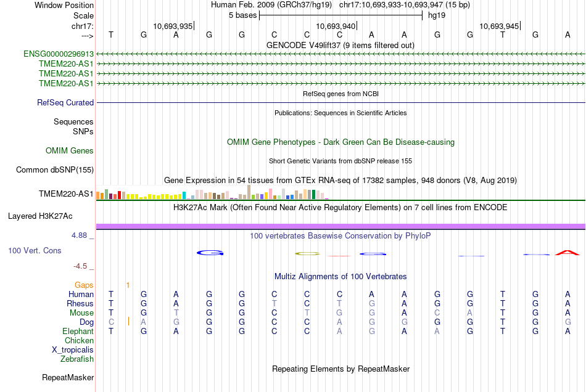This screenshot has height=392, width=586.
Task: Click the genome title showing chr17:10,693,933-10,693,947
Action: click(x=340, y=5)
